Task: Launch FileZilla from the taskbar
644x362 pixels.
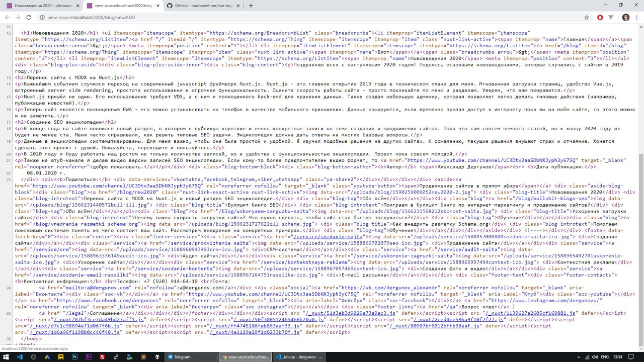Action: click(102, 356)
